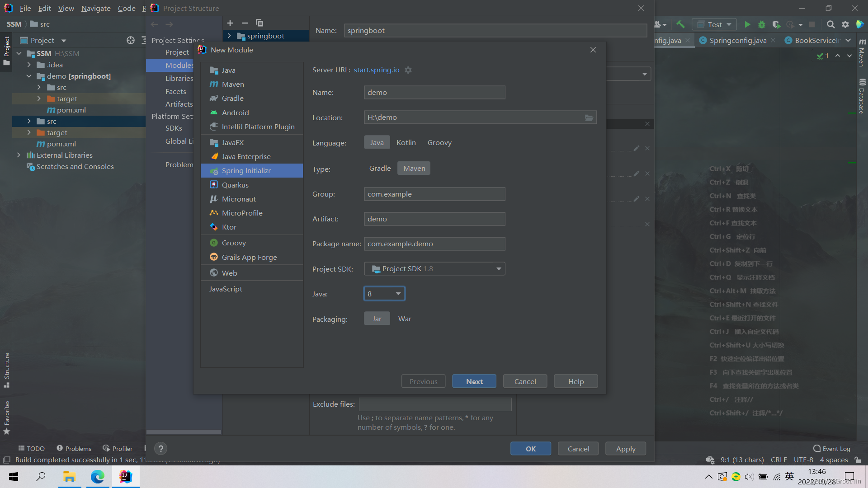Select Groovy language option
The image size is (868, 488).
point(439,142)
